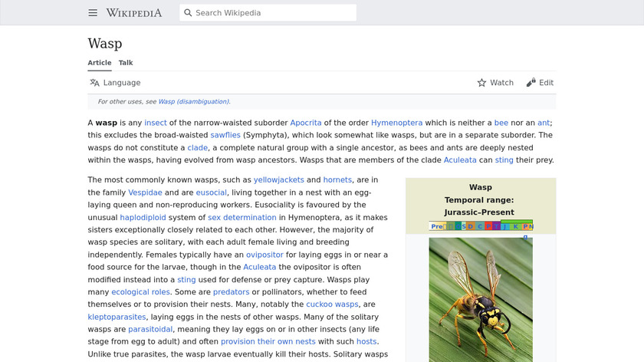This screenshot has width=644, height=362.
Task: Open the bee link
Action: pyautogui.click(x=501, y=123)
